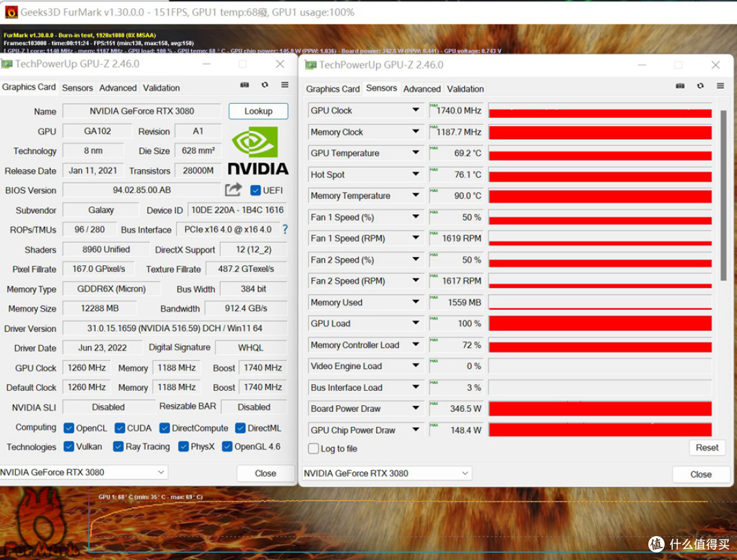
Task: Open the Fan 2 Speed (RPM) dropdown
Action: coord(416,280)
